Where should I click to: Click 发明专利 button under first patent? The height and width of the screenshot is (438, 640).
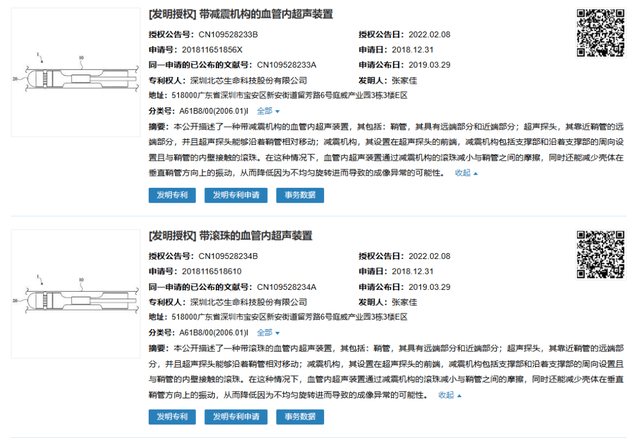[x=172, y=195]
